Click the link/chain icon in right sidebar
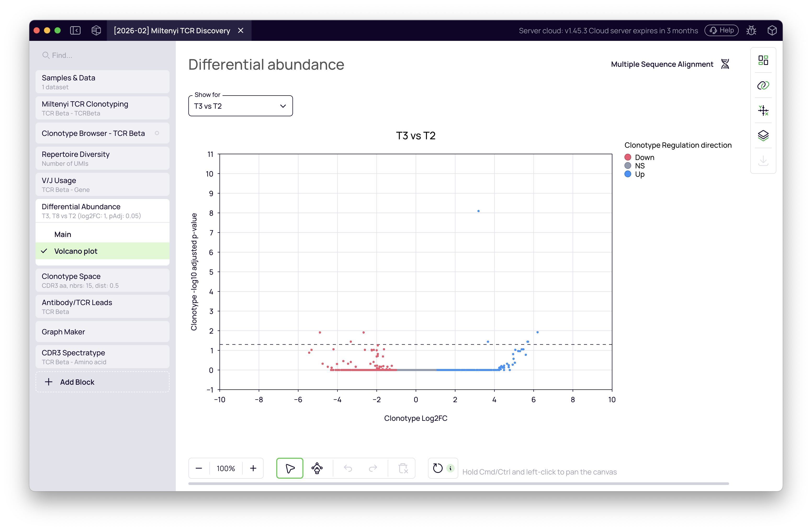This screenshot has width=812, height=530. (x=764, y=85)
